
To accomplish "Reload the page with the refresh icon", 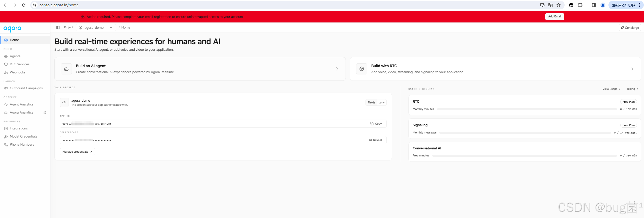I will point(24,5).
